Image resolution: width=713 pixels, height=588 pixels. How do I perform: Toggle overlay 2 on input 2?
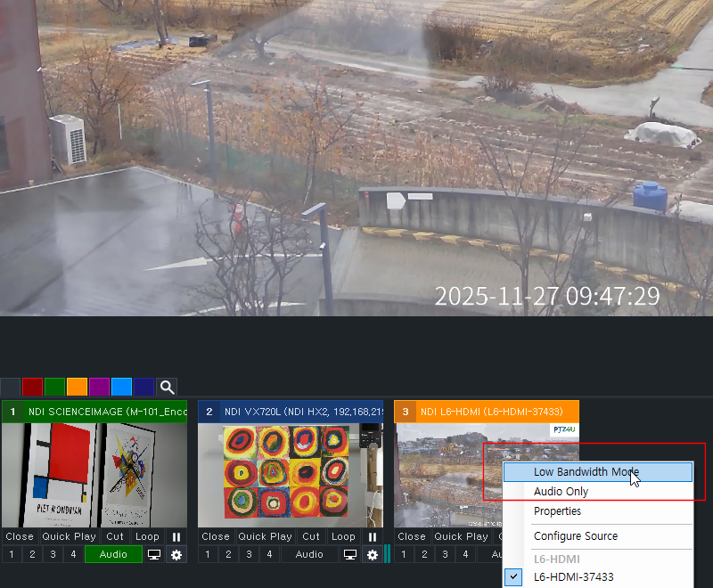(228, 555)
